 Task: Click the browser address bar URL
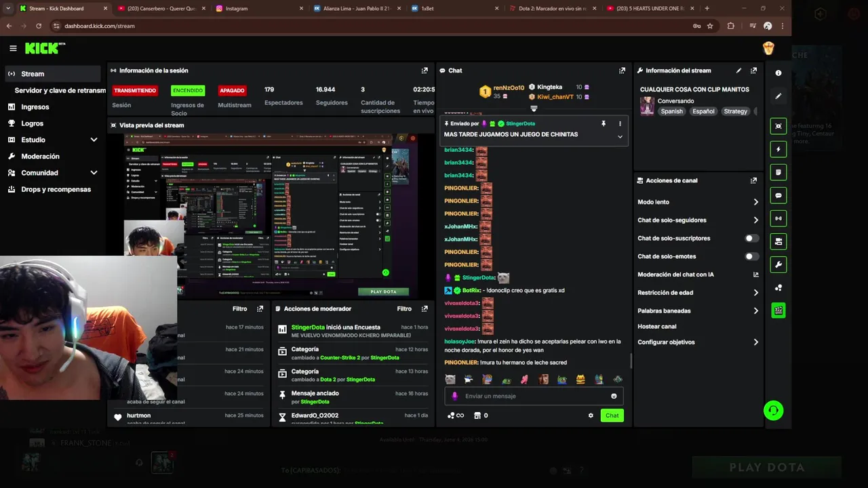(x=100, y=26)
